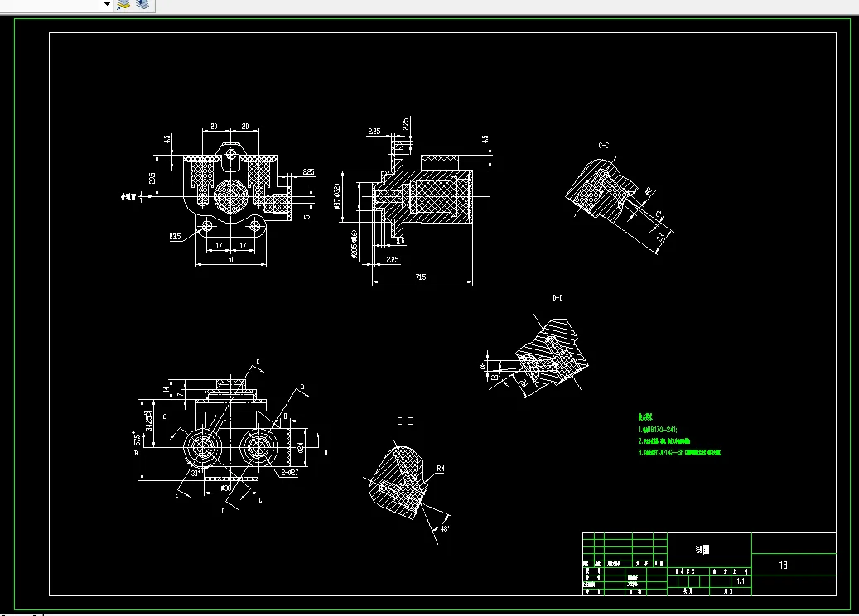Click the layer previous stacked-sheets icon

pos(142,5)
